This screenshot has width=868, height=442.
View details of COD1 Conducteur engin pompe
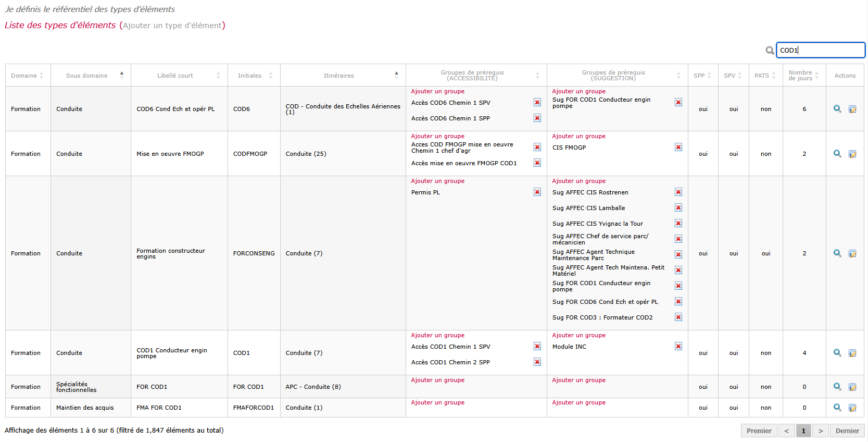tap(837, 353)
